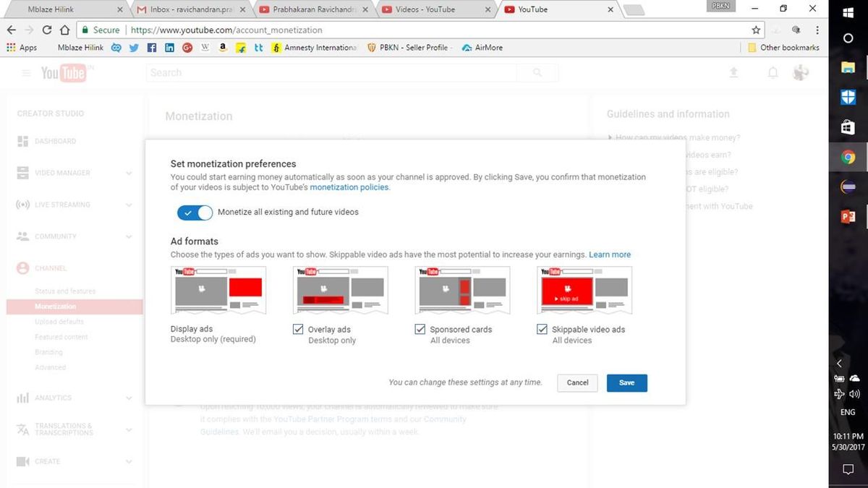The height and width of the screenshot is (488, 868).
Task: Open the Other bookmarks folder
Action: 783,48
